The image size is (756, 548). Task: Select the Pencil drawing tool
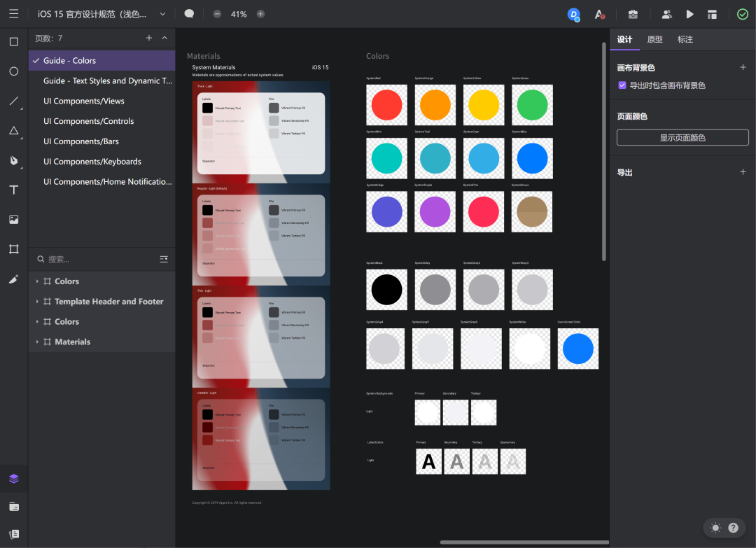pyautogui.click(x=14, y=279)
